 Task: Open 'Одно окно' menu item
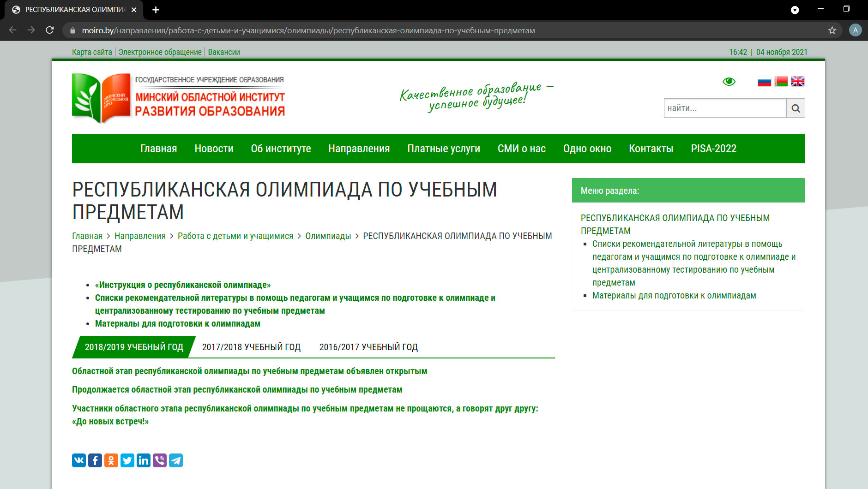(587, 149)
